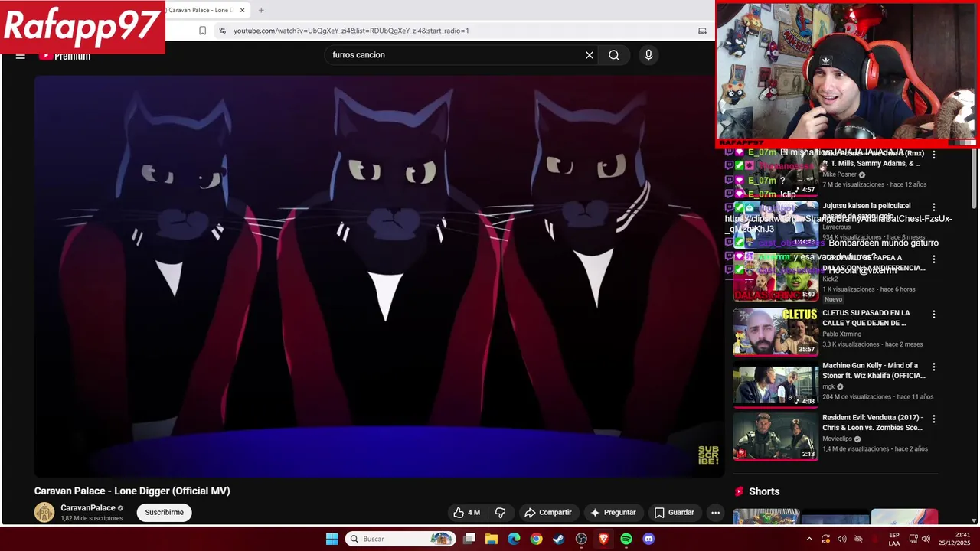
Task: Open options menu for Mike Posner video
Action: click(933, 155)
